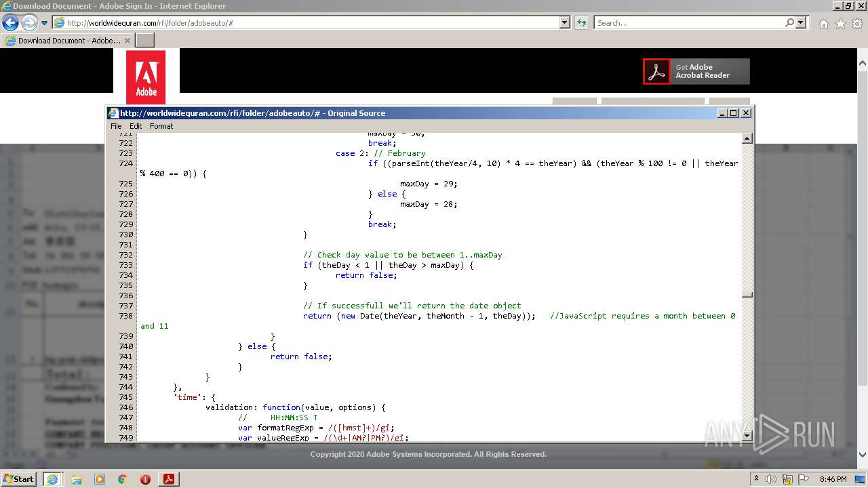
Task: Click inside the Search box
Action: tap(688, 23)
